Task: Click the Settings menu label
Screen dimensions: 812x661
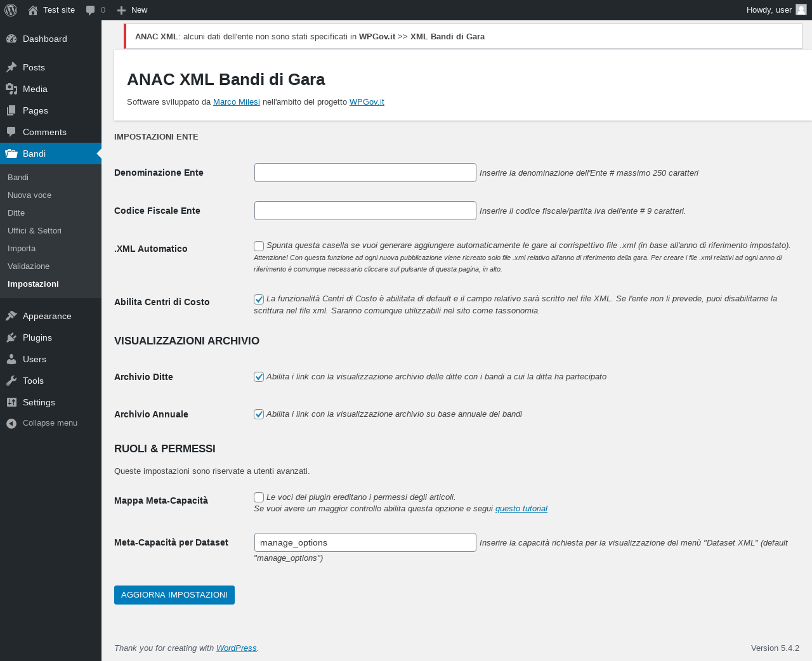Action: tap(39, 402)
